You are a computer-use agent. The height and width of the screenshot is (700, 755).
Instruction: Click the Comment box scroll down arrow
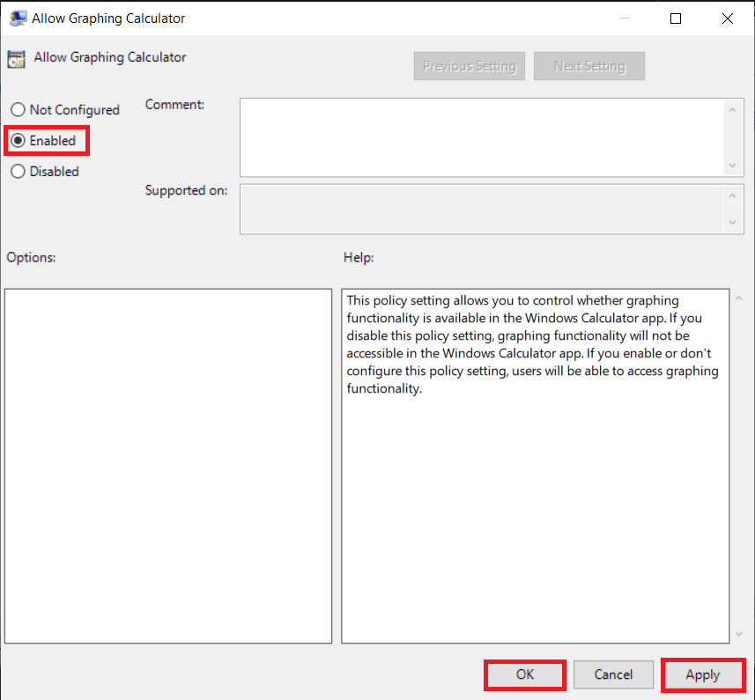tap(732, 166)
